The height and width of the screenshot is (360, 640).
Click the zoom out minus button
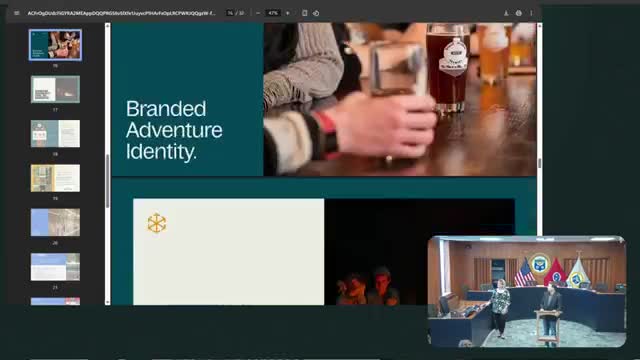click(258, 13)
